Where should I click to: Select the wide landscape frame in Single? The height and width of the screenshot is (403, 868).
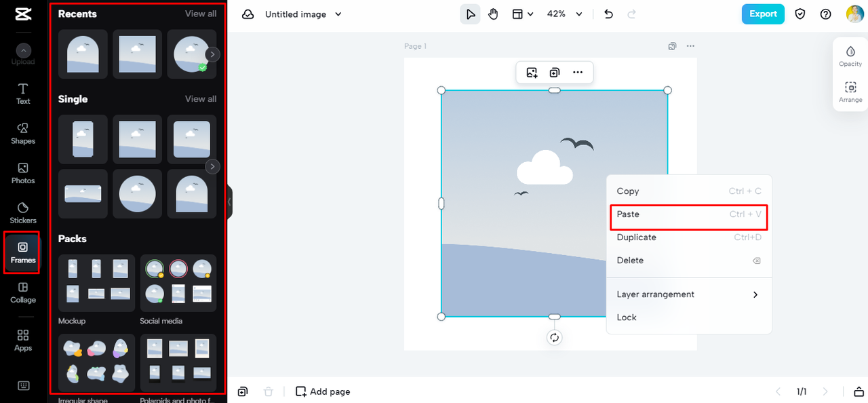83,194
